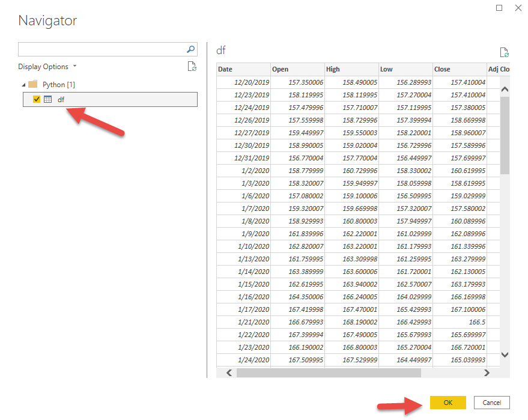Select the df tree item

point(110,99)
